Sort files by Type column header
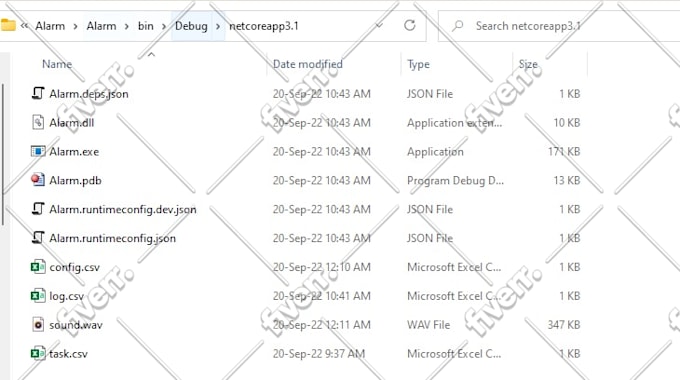The height and width of the screenshot is (380, 680). coord(418,65)
